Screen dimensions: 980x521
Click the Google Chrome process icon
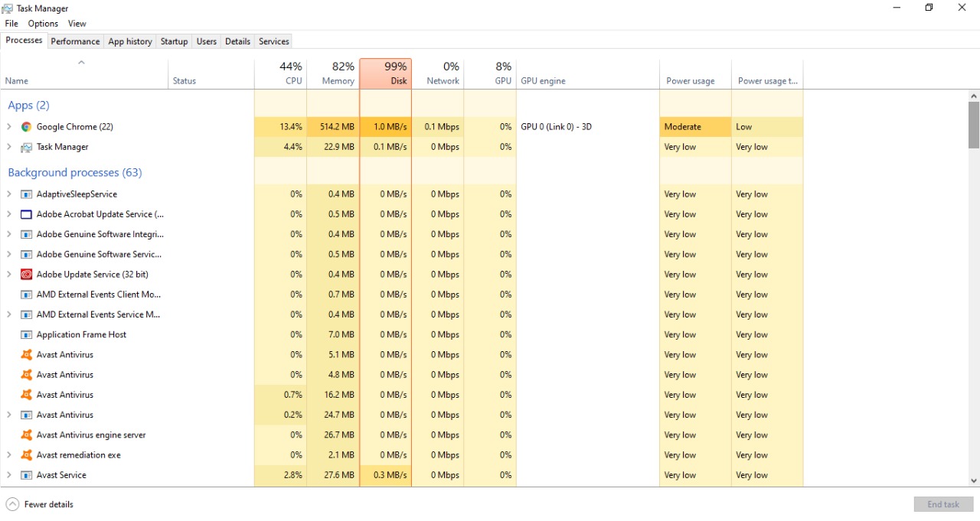26,126
